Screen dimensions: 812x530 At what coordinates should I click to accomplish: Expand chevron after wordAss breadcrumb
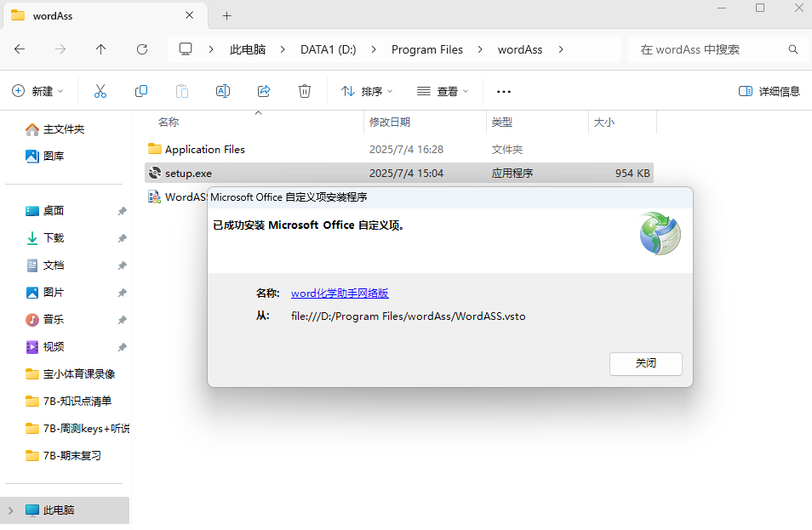[x=560, y=49]
